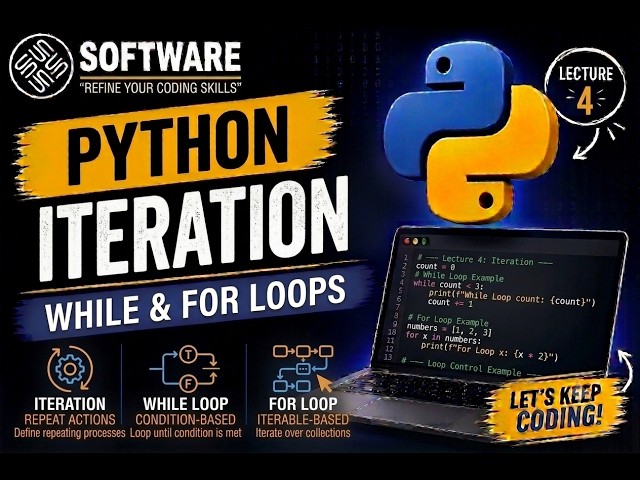Click the LET'S KEEP CODING! banner
The image size is (640, 480).
(556, 410)
